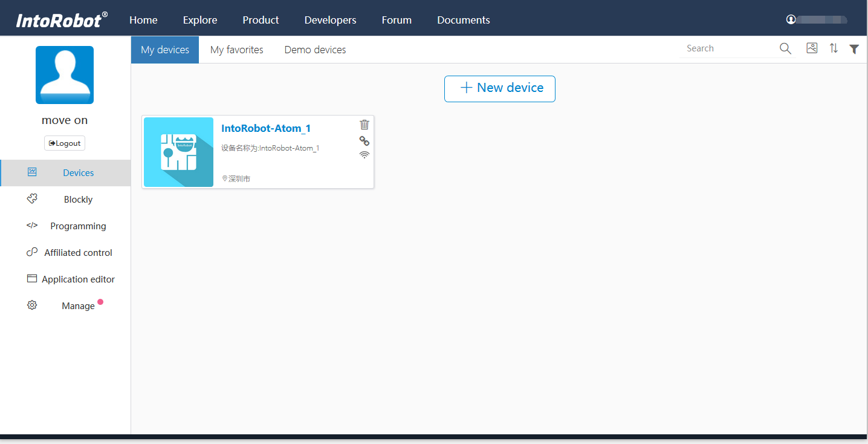This screenshot has height=444, width=868.
Task: Click the Wi-Fi signal icon on device card
Action: pos(364,155)
